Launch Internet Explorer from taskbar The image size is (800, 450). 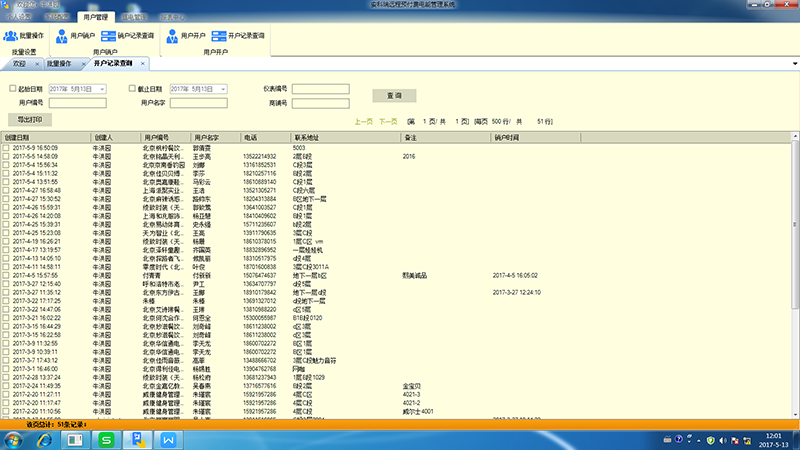[x=44, y=440]
